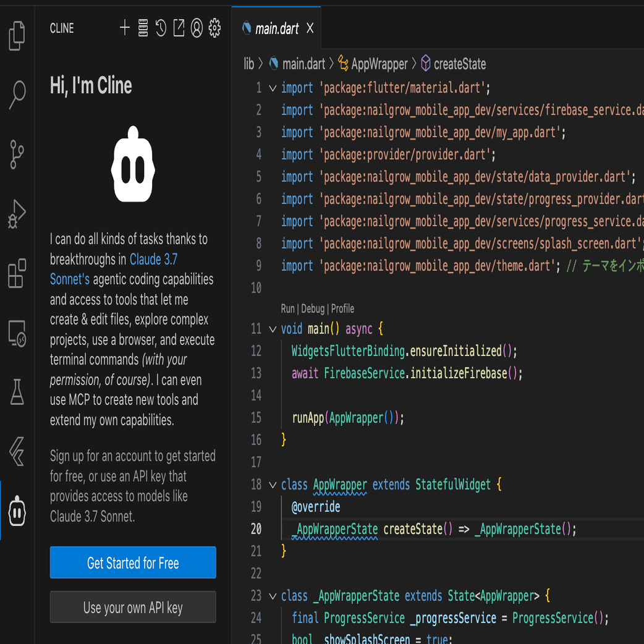Click the ensureInitialized call on line 12

coord(455,351)
